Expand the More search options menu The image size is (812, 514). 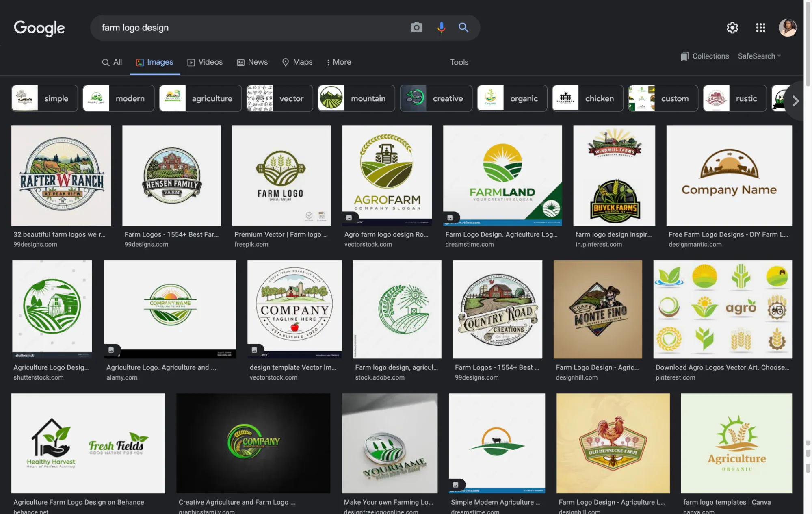click(x=339, y=62)
